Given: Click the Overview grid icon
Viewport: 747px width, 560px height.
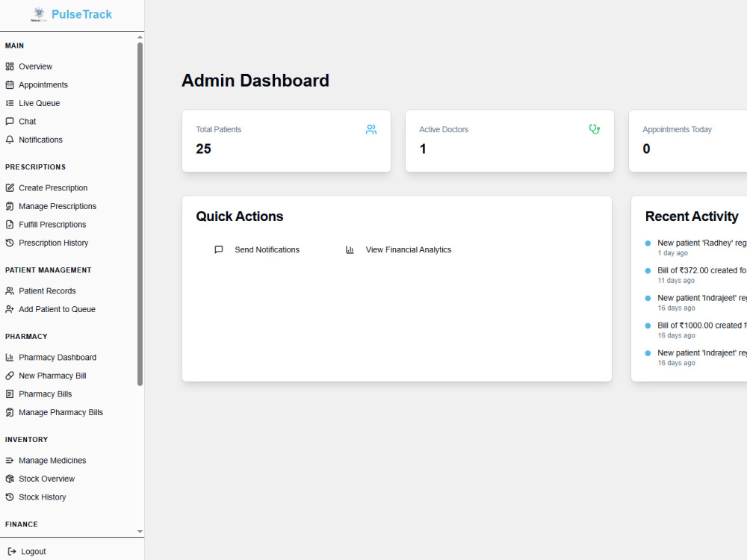Looking at the screenshot, I should (10, 66).
